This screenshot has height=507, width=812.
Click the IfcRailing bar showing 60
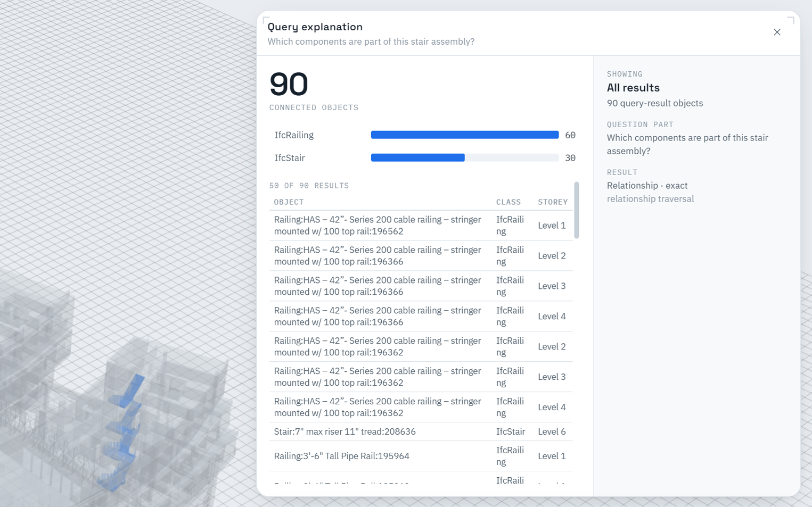pyautogui.click(x=465, y=135)
